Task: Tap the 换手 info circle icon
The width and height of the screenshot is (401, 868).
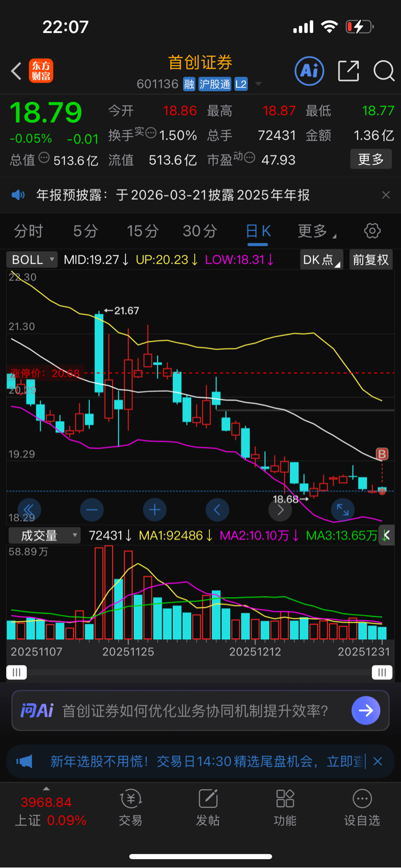Action: (150, 133)
